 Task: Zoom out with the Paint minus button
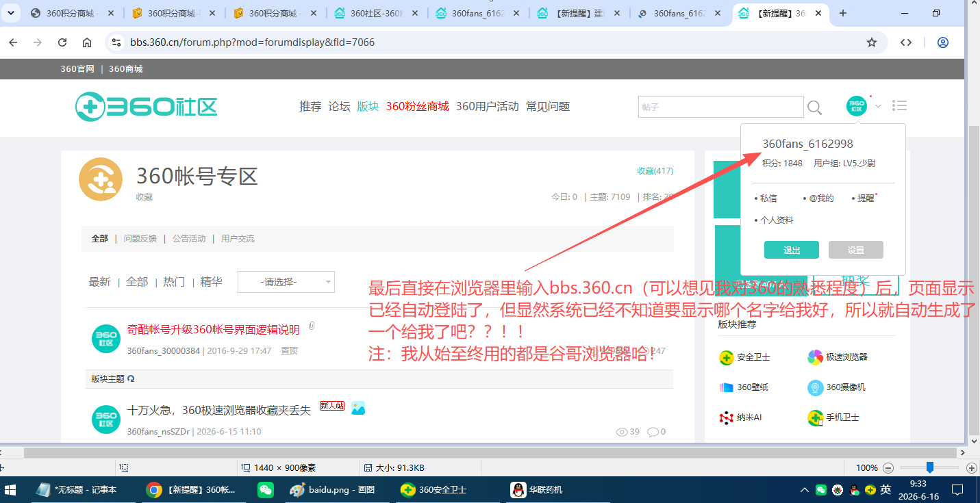pos(888,468)
